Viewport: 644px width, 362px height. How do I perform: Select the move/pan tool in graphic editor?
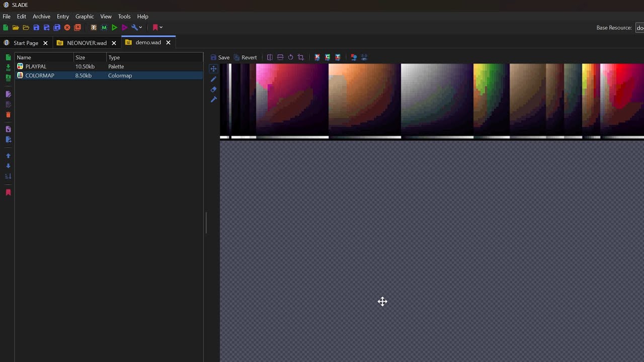(x=213, y=69)
